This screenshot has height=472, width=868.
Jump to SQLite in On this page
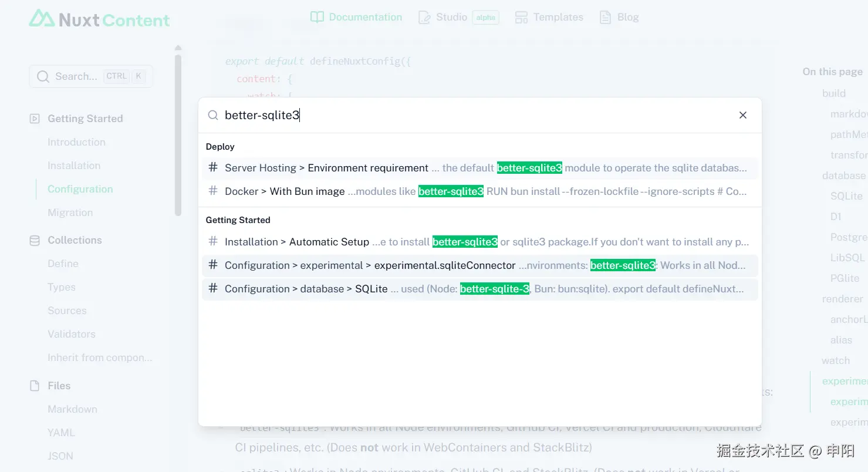coord(846,196)
